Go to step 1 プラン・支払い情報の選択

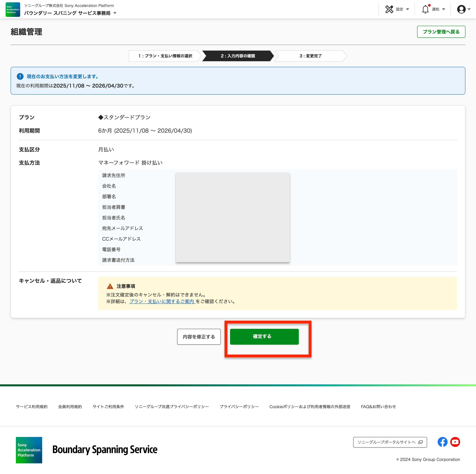click(x=165, y=56)
